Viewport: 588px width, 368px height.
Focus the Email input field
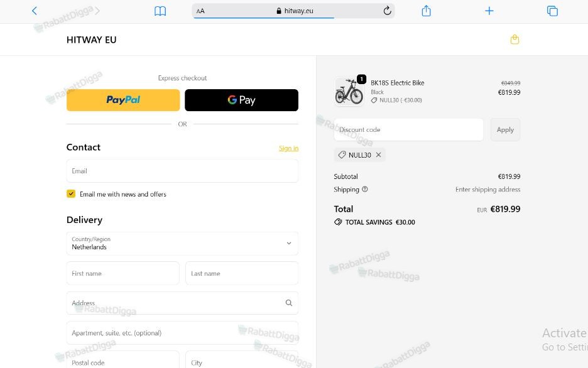click(x=182, y=171)
